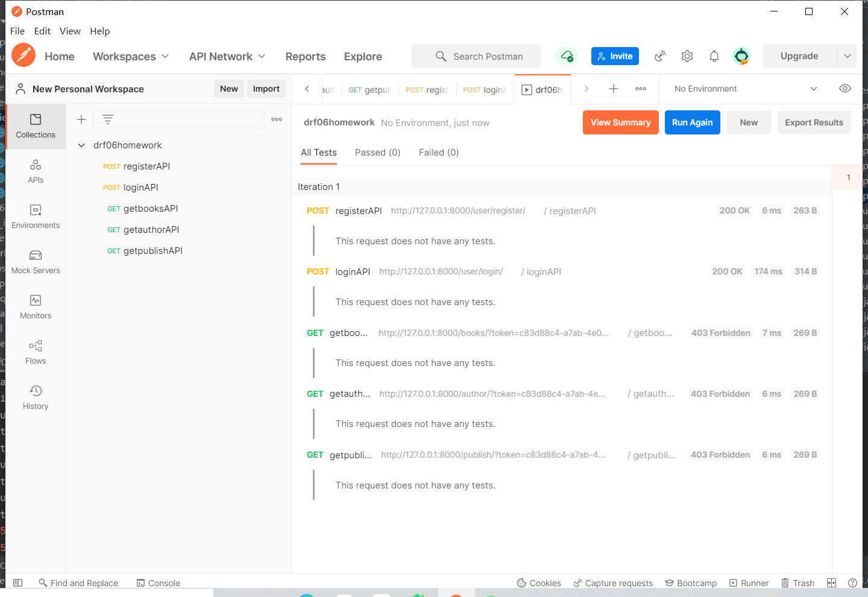This screenshot has height=597, width=868.
Task: Switch to the POST login tab
Action: click(485, 89)
